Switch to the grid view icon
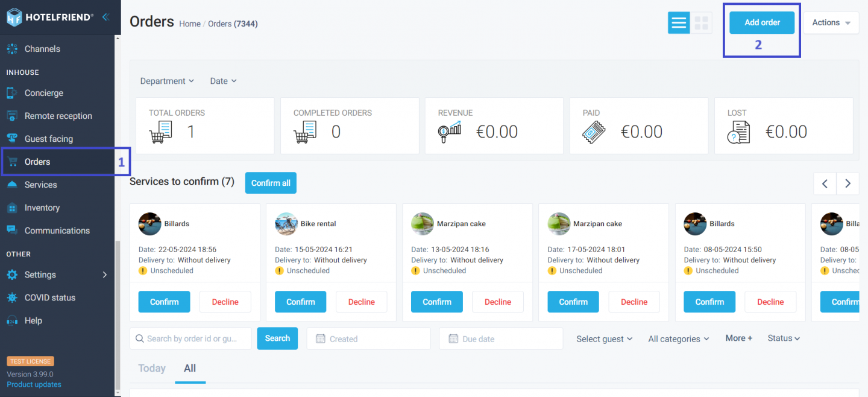 tap(701, 23)
